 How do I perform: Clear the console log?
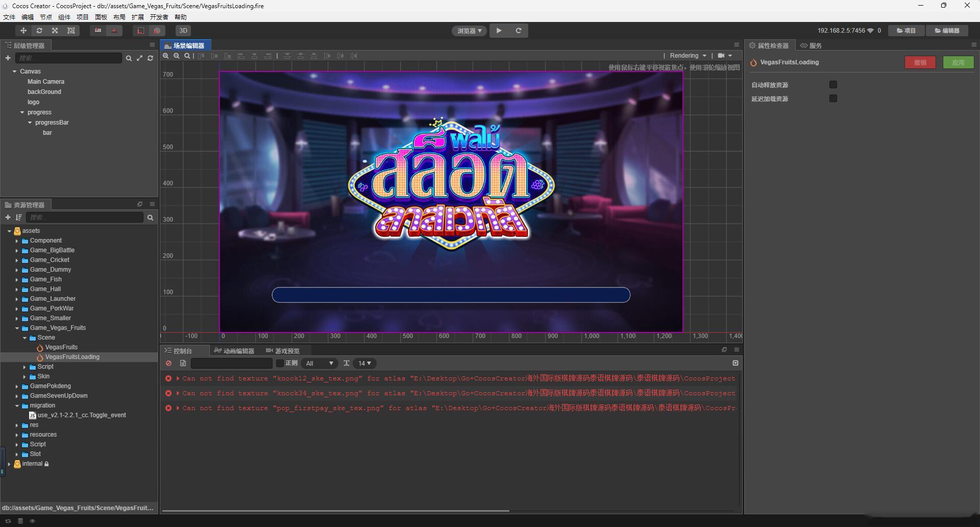(x=168, y=363)
